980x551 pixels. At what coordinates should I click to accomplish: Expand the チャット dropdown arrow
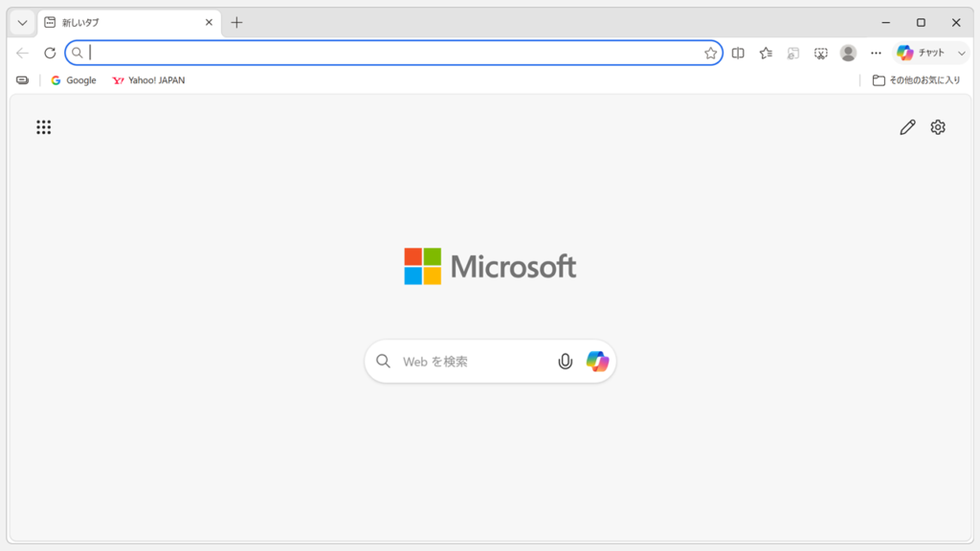(x=961, y=54)
